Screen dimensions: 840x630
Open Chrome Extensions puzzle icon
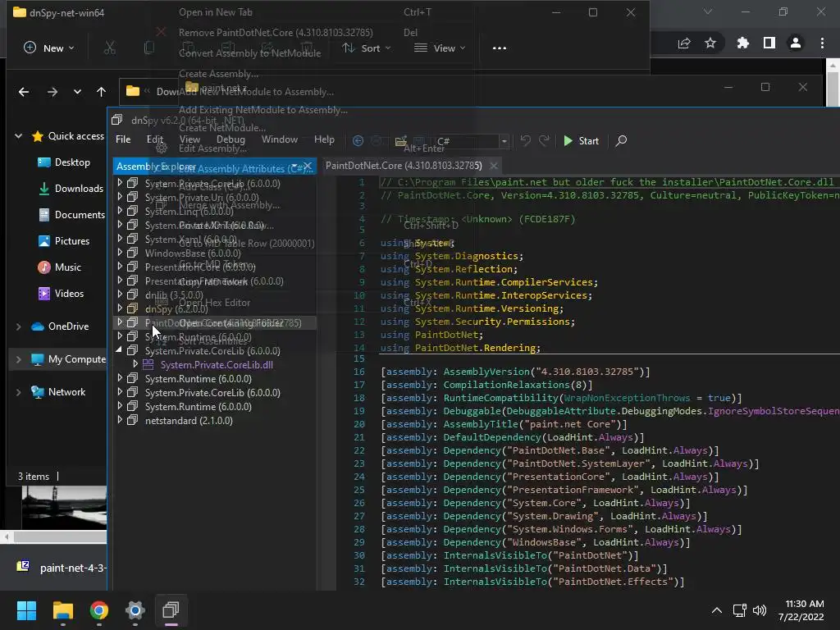coord(743,43)
